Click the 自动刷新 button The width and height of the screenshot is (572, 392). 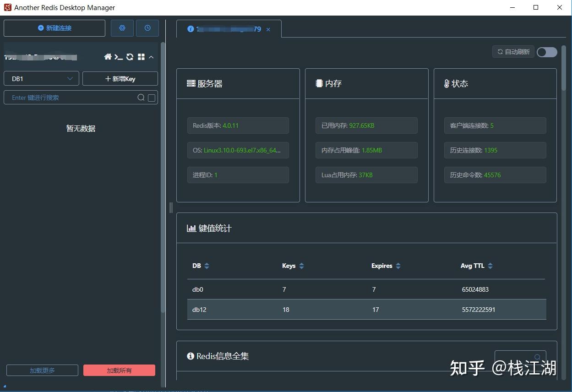(x=513, y=52)
